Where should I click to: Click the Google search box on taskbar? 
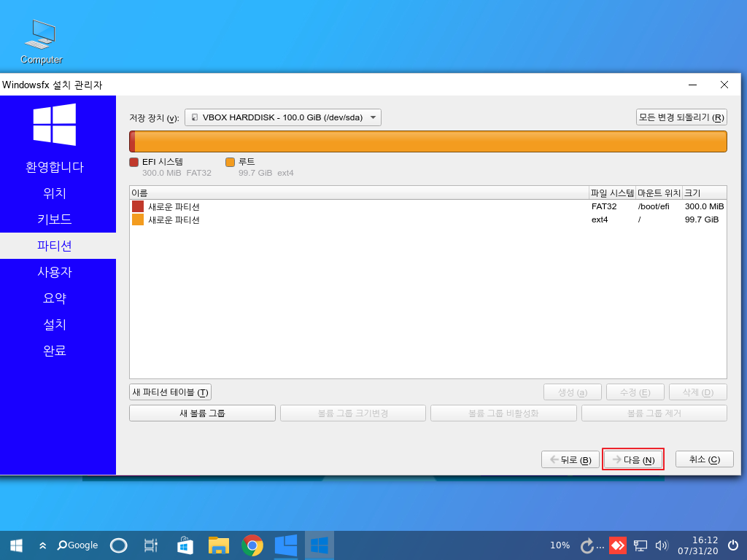coord(77,545)
